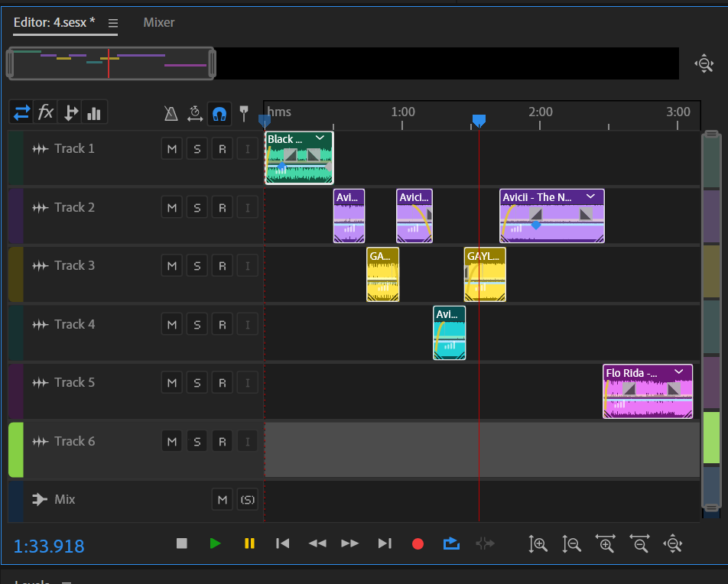Solo Track 5
The width and height of the screenshot is (728, 584).
[x=197, y=383]
